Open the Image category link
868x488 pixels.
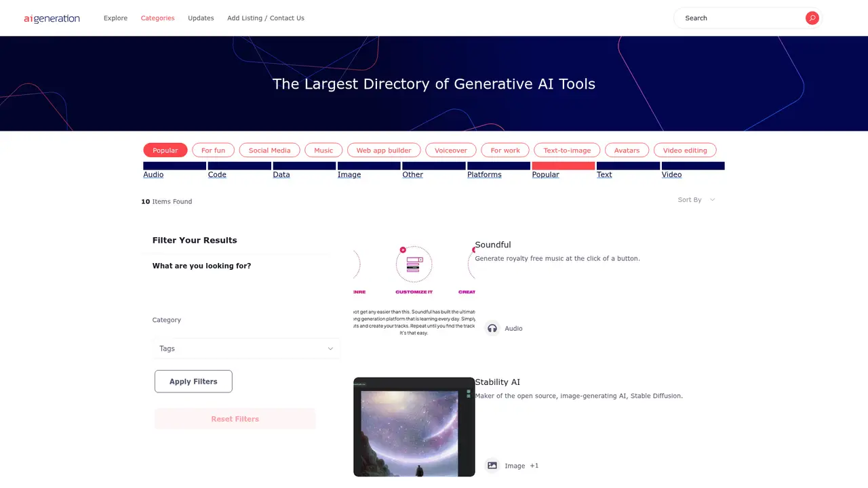point(349,175)
